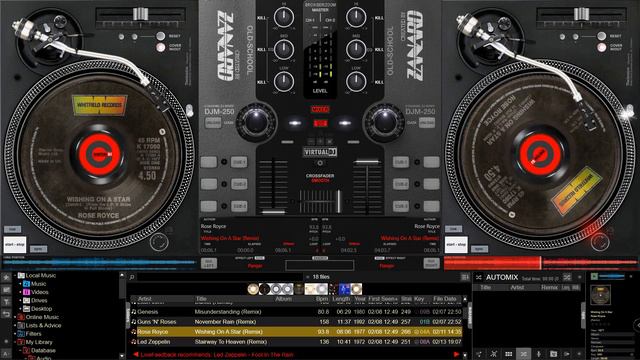Click the microphone icon in sideview toolbar

(538, 354)
